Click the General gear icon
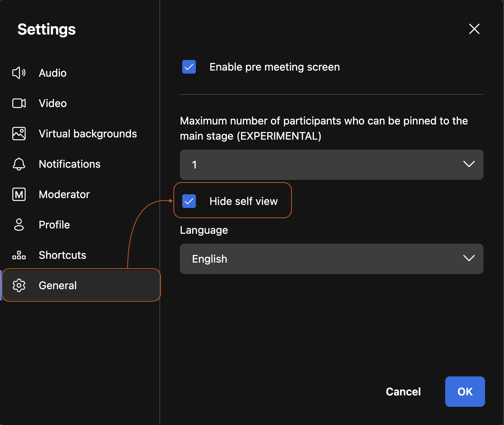This screenshot has width=504, height=425. coord(19,285)
